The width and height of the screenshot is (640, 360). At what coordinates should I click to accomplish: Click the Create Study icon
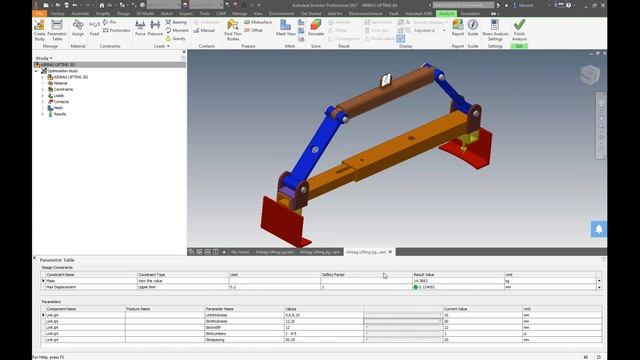39,30
